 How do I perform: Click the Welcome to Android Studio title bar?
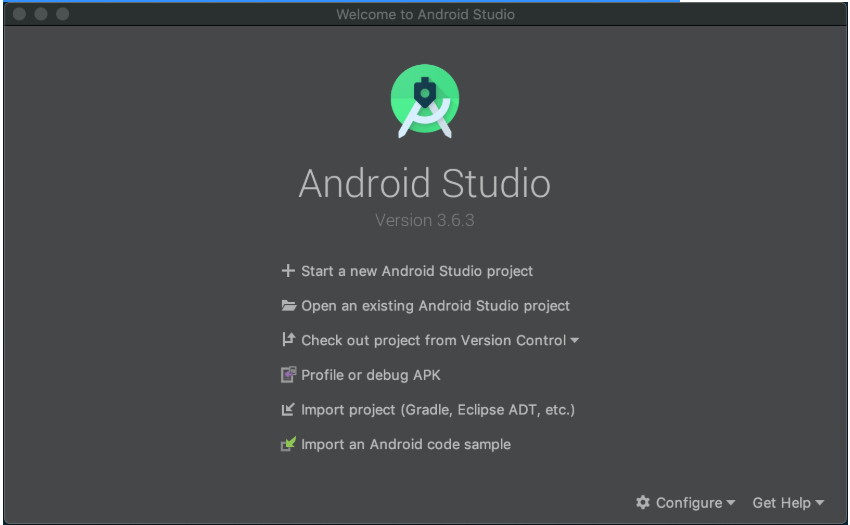tap(424, 14)
